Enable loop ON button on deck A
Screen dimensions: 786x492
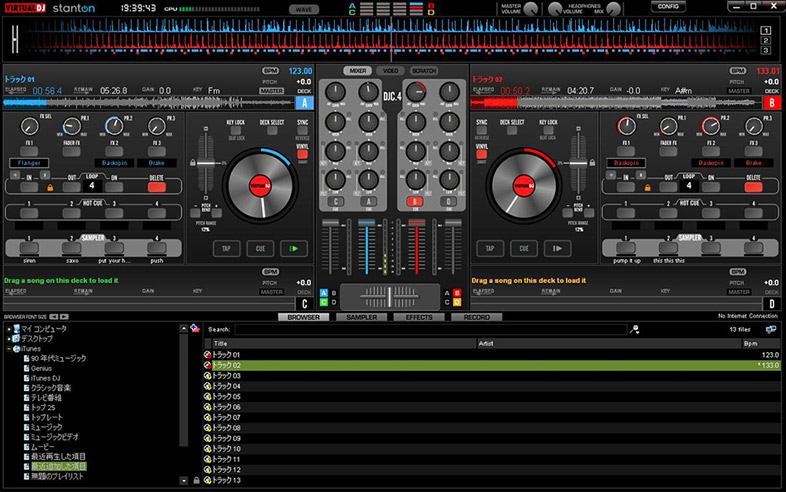point(114,187)
